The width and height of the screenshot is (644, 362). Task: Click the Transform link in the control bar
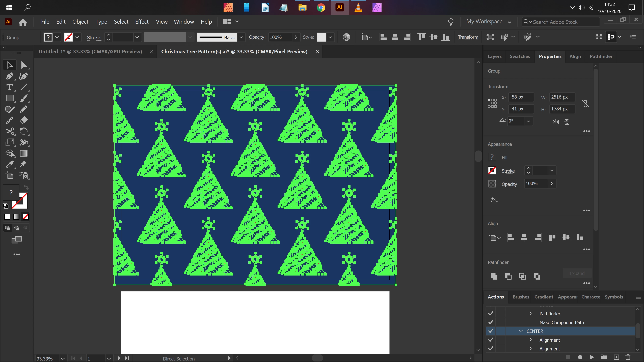(468, 37)
